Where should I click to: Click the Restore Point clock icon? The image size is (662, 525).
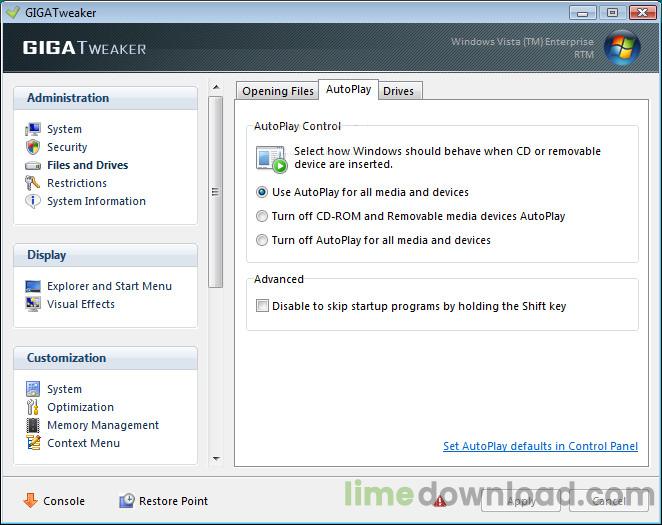tap(127, 501)
